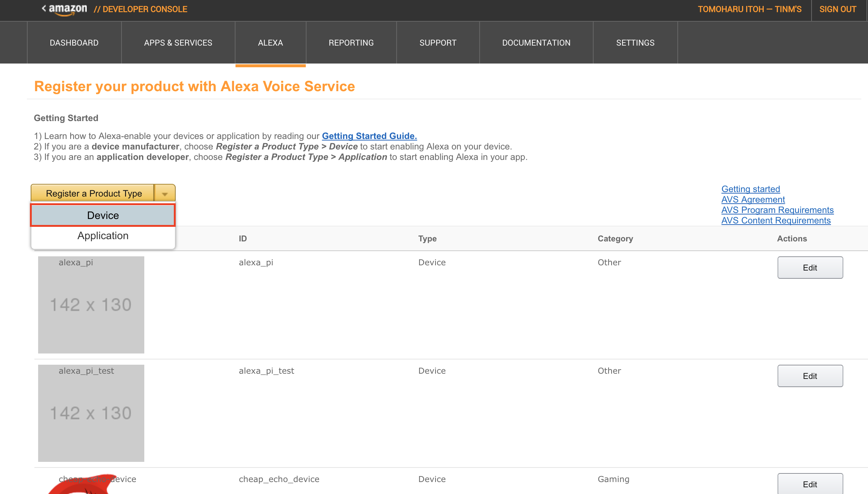Click the Device type of alexa_pi_test

pos(432,371)
